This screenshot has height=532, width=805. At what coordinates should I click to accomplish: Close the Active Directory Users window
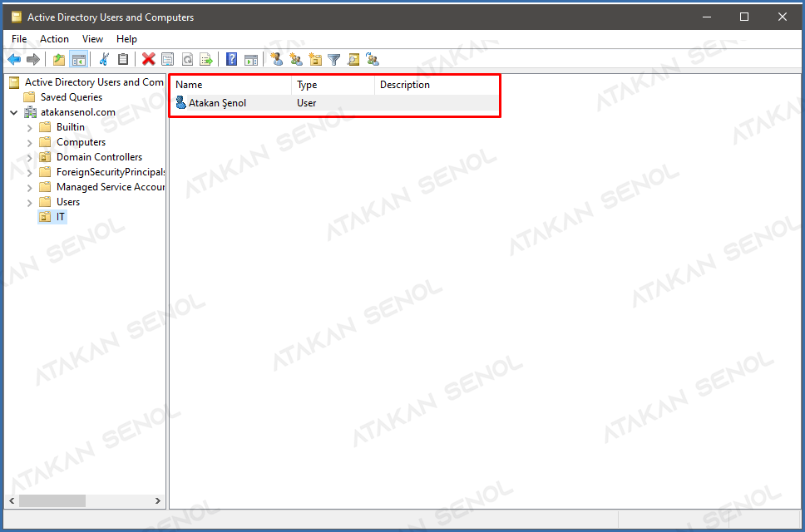pos(783,17)
